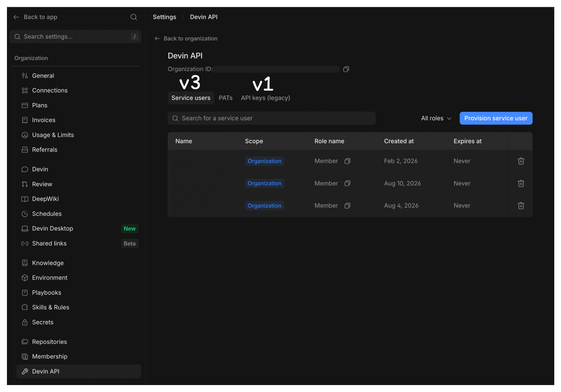Select Devin API in the sidebar
The height and width of the screenshot is (392, 561).
79,371
